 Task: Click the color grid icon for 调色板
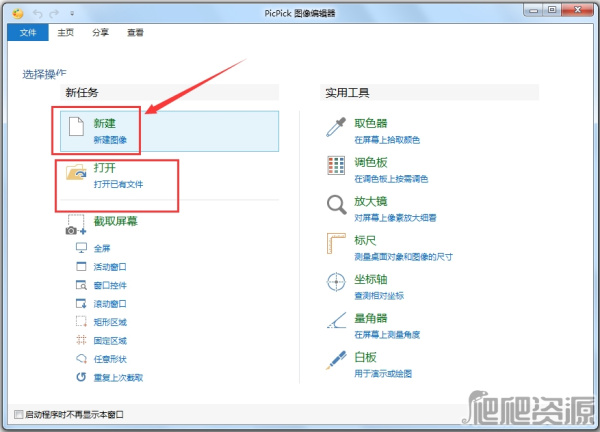click(x=336, y=165)
